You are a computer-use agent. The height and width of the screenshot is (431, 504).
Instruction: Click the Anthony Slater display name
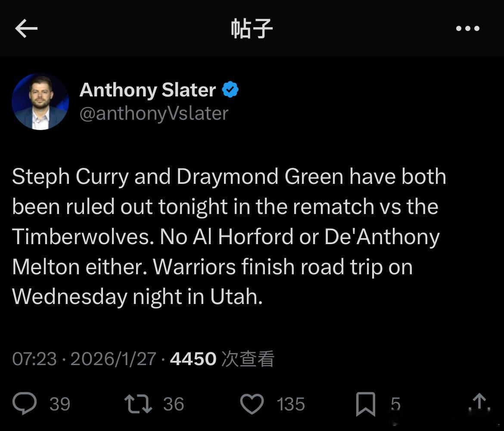point(147,90)
